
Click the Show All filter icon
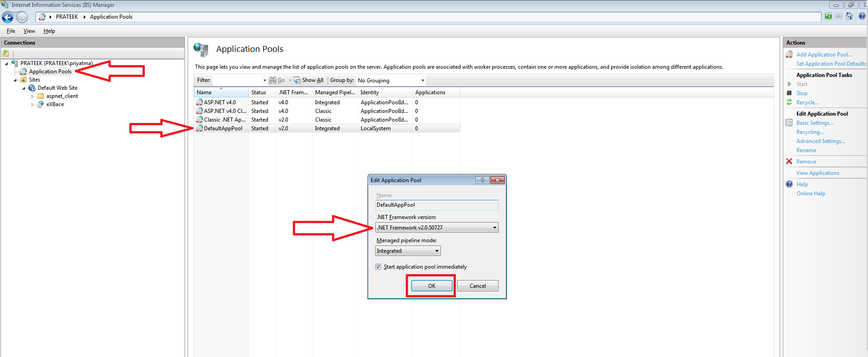297,80
